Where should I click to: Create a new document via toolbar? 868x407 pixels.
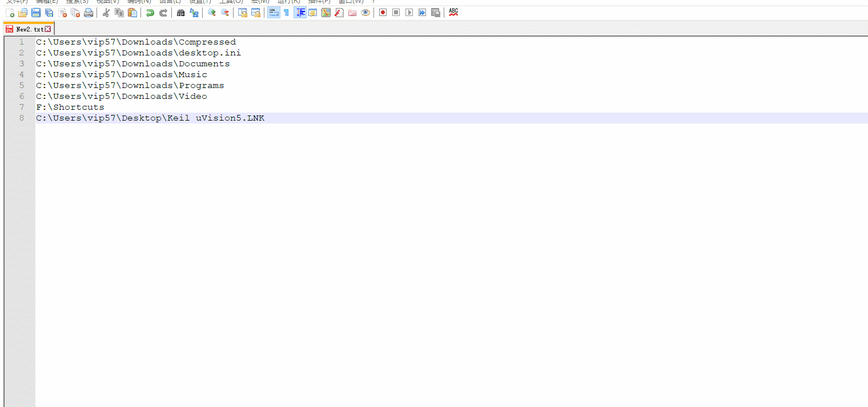pyautogui.click(x=10, y=13)
